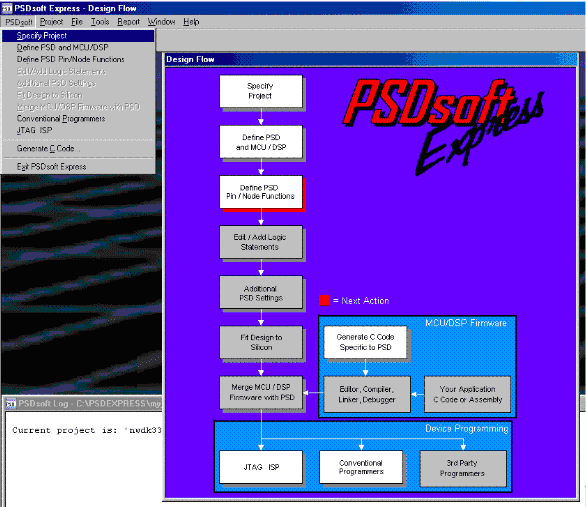Click the PSDsoft Express title bar icon
Viewport: 586px width, 507px height.
7,8
